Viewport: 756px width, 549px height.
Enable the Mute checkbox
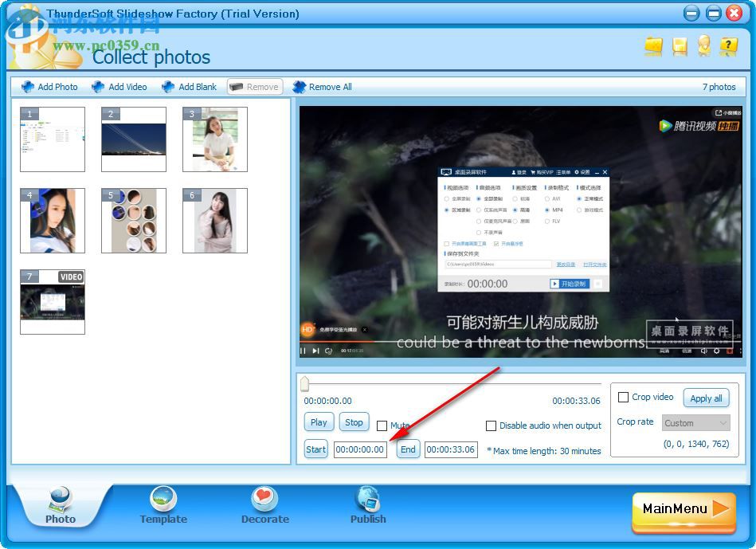[x=382, y=425]
